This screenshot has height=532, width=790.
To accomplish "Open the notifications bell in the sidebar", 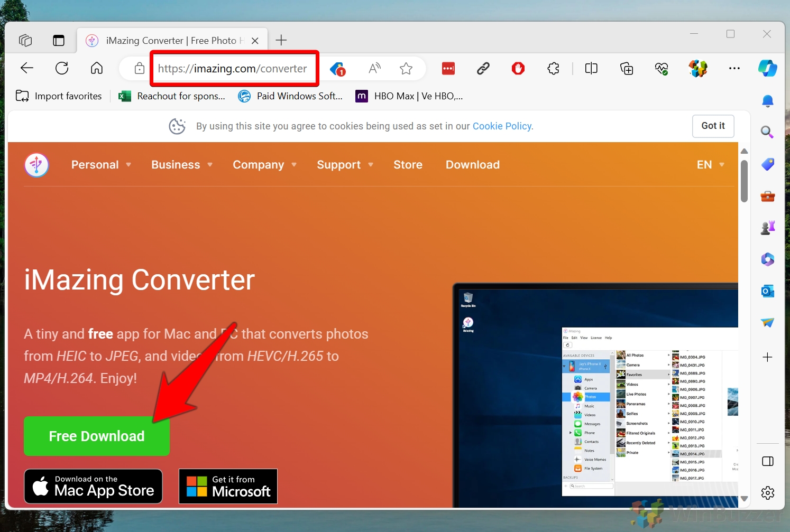I will click(x=768, y=101).
